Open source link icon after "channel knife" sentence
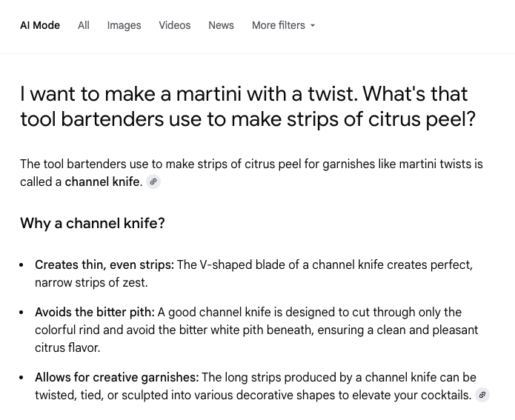515x420 pixels. pyautogui.click(x=153, y=181)
